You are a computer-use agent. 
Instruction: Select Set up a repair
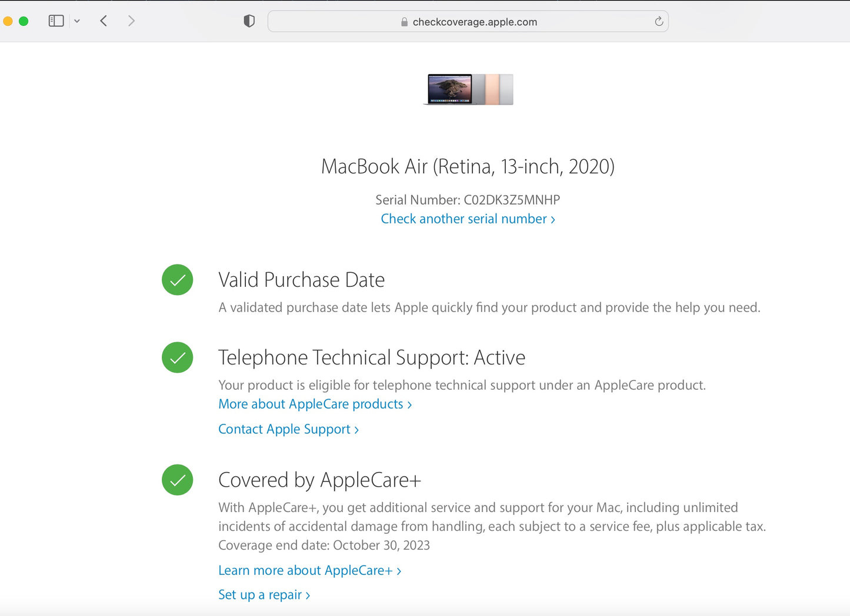pyautogui.click(x=261, y=594)
